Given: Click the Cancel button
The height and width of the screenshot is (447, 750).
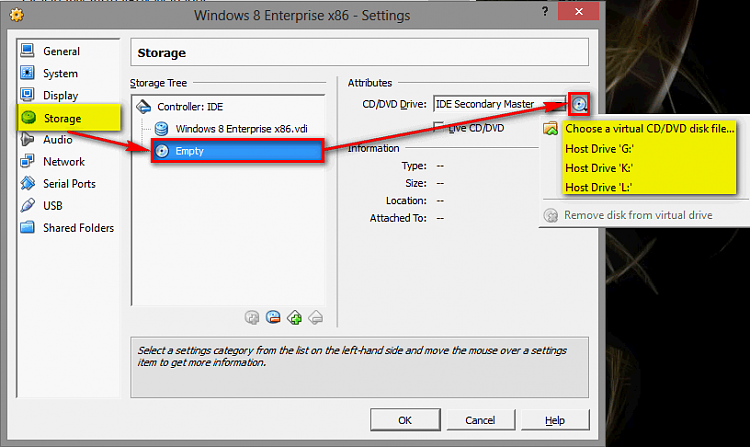Looking at the screenshot, I should click(480, 420).
